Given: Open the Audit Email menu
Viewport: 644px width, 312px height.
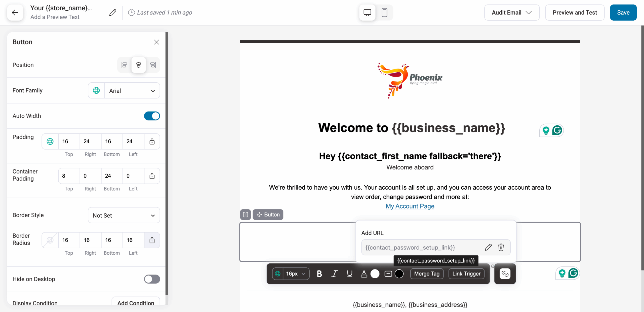Looking at the screenshot, I should [x=512, y=12].
